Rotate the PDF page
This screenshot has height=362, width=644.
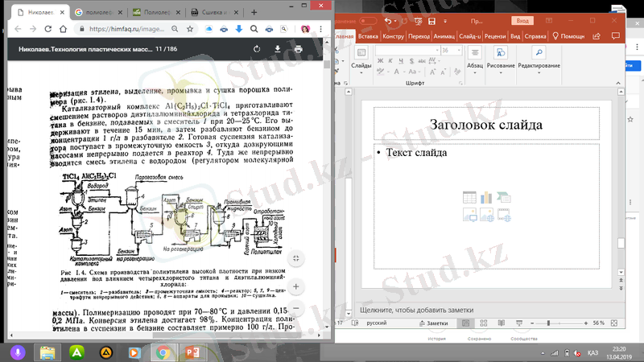tap(255, 49)
